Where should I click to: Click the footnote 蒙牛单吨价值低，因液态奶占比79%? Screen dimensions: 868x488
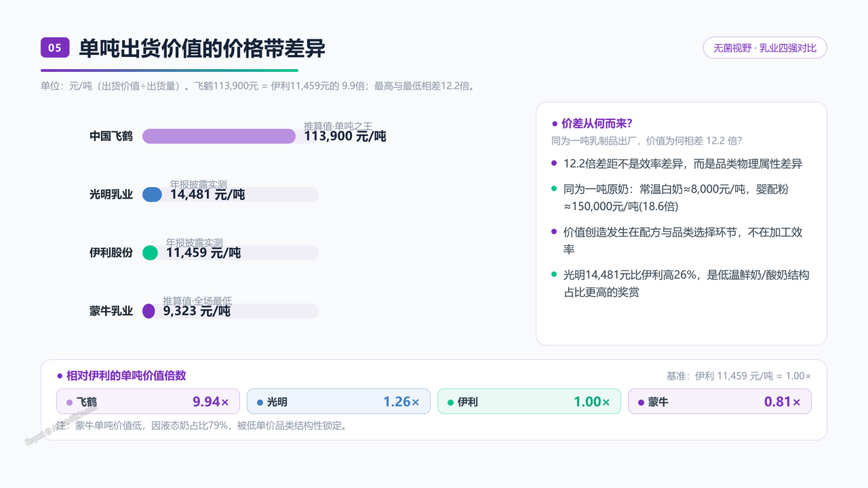201,426
